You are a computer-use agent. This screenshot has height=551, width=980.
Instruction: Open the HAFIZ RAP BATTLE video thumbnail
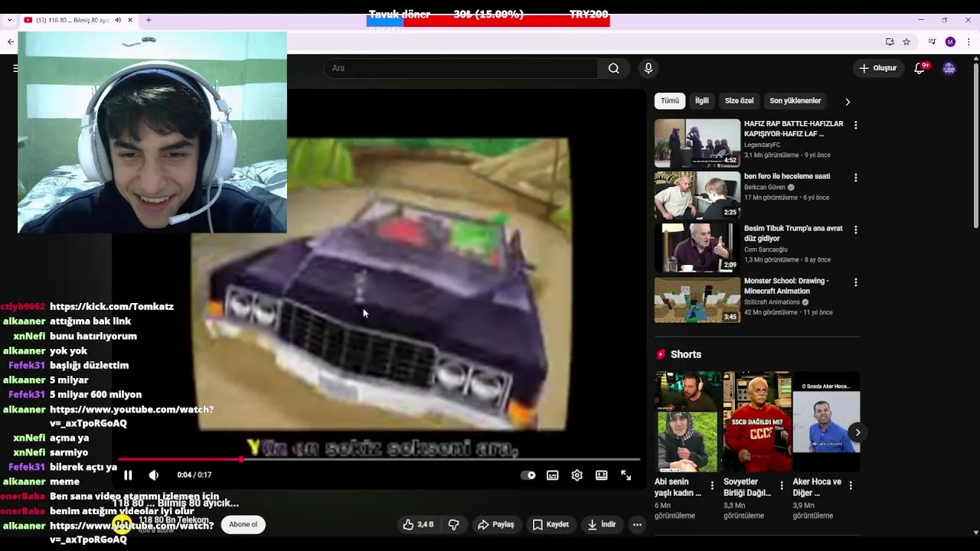pyautogui.click(x=697, y=142)
